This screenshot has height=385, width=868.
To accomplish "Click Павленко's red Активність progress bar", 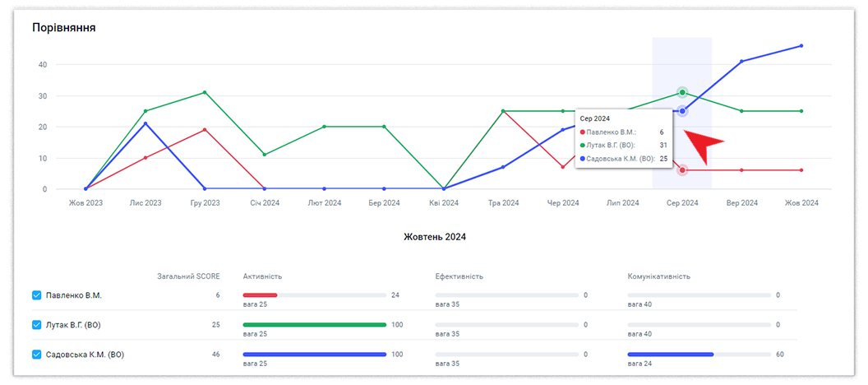I will 260,295.
